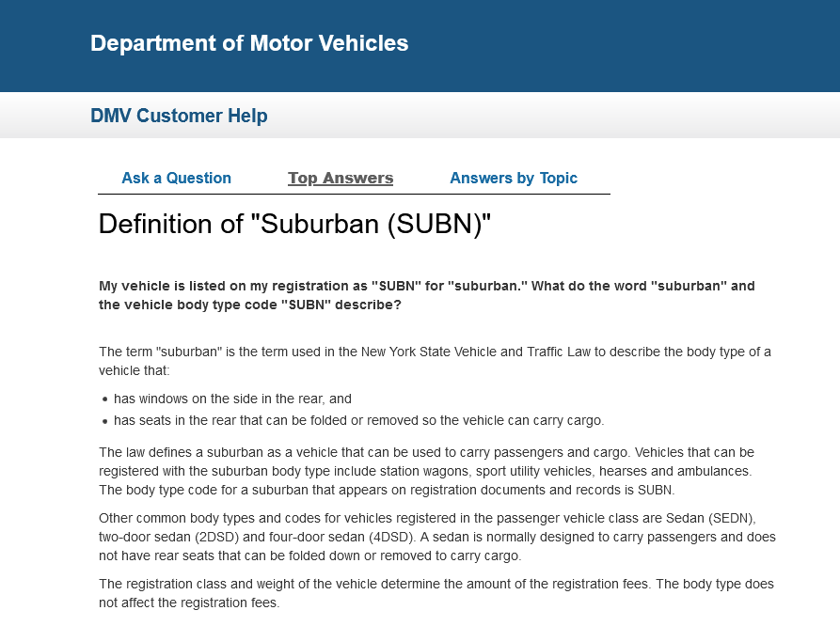The image size is (840, 626).
Task: Switch to the Ask a Question tab
Action: [176, 178]
